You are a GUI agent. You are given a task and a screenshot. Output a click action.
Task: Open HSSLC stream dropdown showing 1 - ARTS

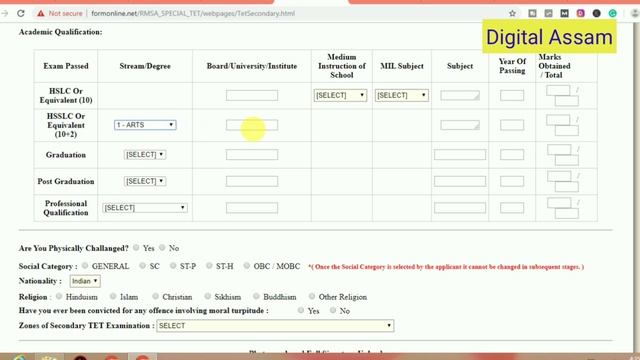tap(145, 125)
